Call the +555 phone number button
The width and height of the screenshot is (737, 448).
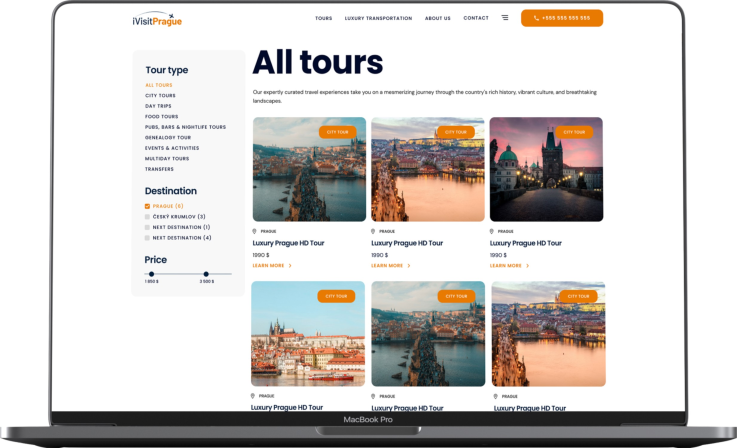561,18
